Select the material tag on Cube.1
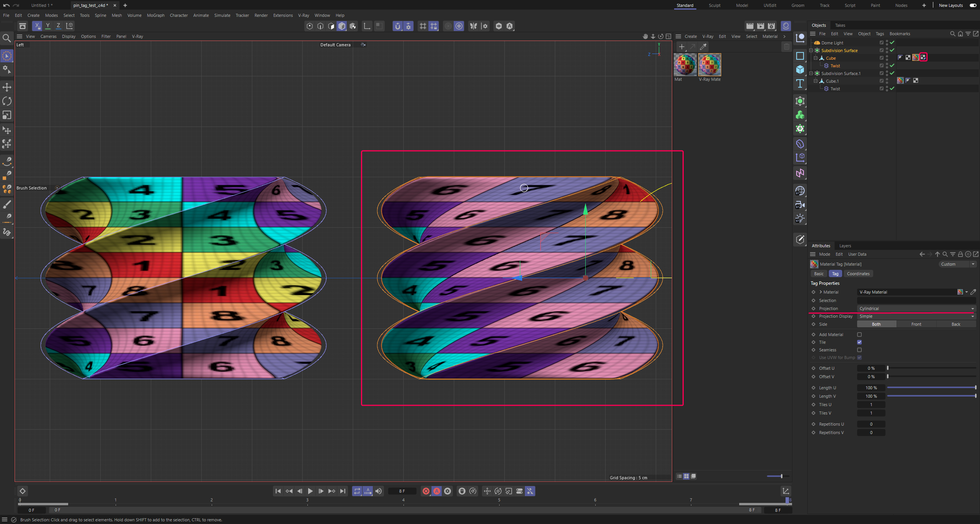Screen dimensions: 980x524 (x=900, y=80)
